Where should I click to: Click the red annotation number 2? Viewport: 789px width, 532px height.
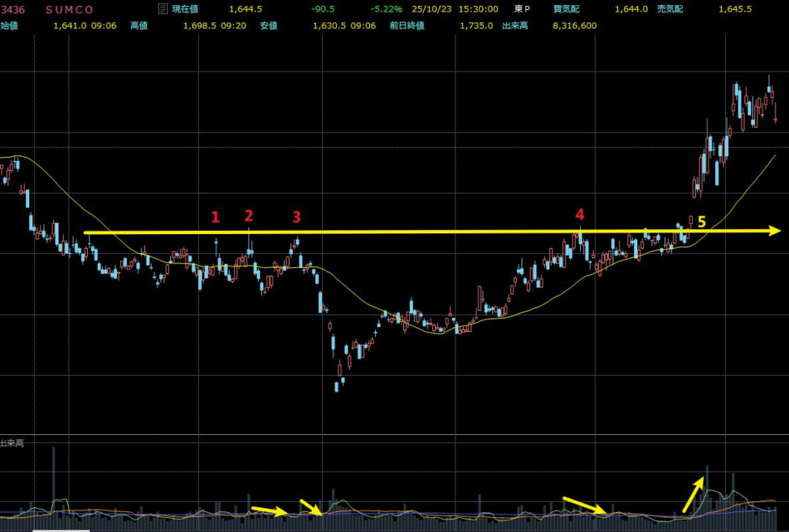(x=248, y=215)
